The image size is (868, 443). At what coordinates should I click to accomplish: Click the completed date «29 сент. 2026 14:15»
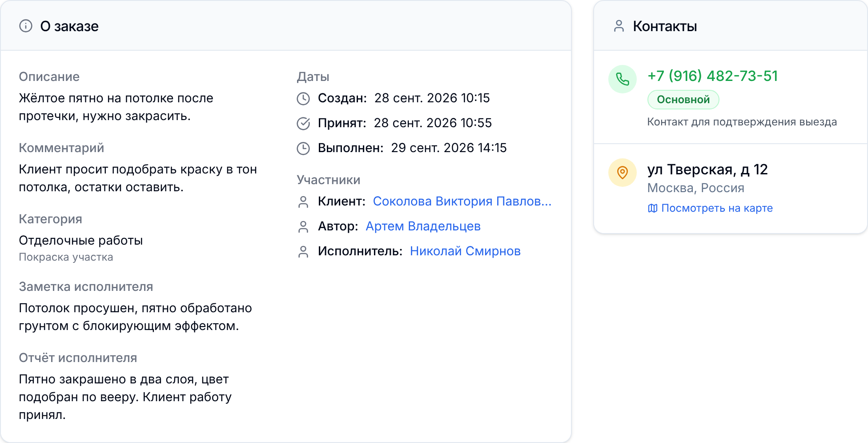(449, 148)
